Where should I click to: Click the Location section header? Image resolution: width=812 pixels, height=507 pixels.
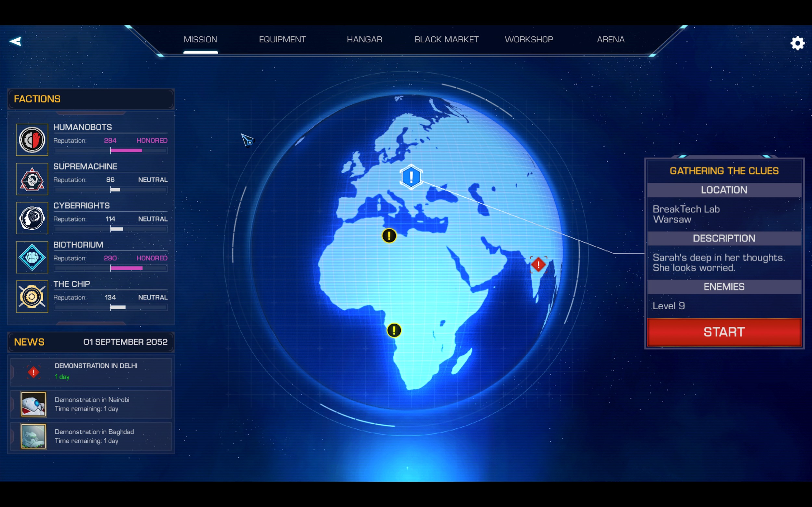click(724, 190)
